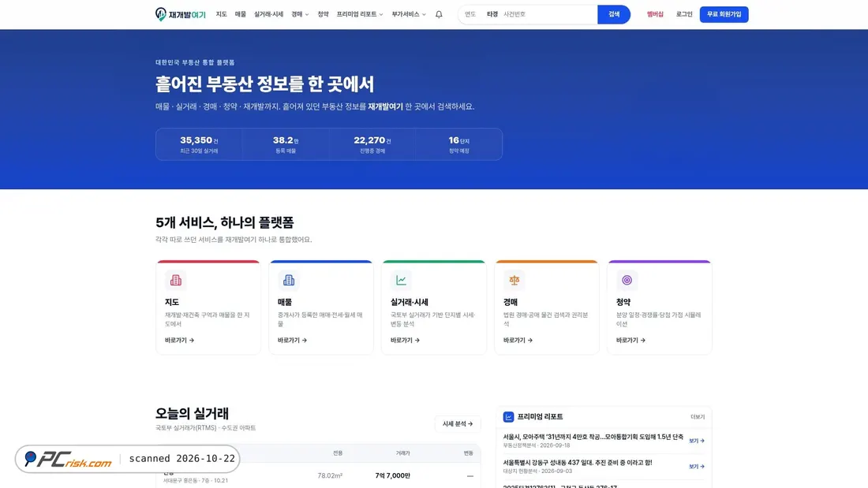Click the 지도 card building icon
This screenshot has width=868, height=488.
click(x=175, y=280)
